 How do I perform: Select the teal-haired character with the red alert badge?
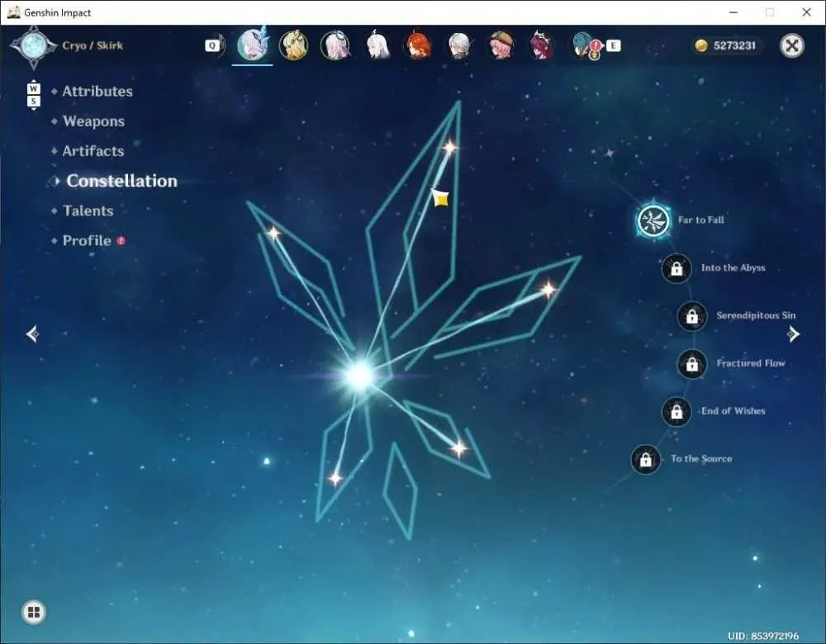[585, 45]
